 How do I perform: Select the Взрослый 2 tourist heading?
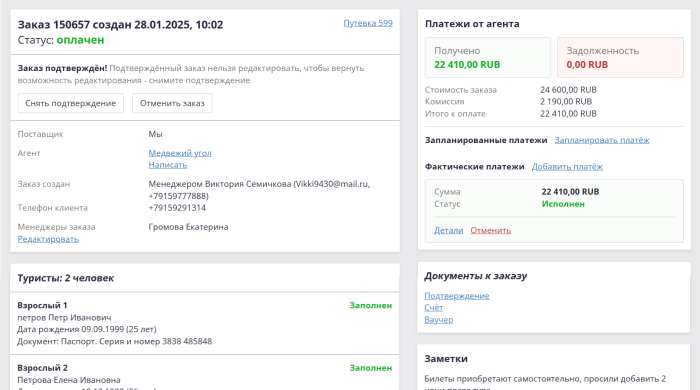[42, 368]
